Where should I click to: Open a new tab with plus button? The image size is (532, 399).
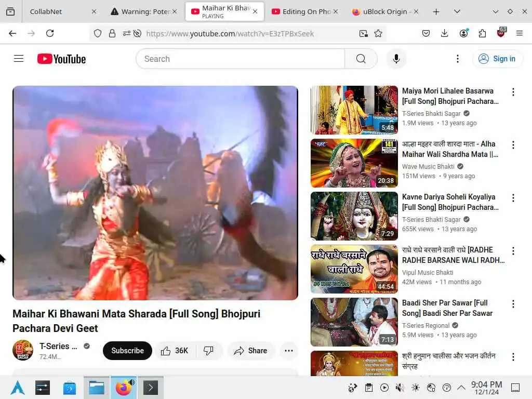[x=436, y=11]
